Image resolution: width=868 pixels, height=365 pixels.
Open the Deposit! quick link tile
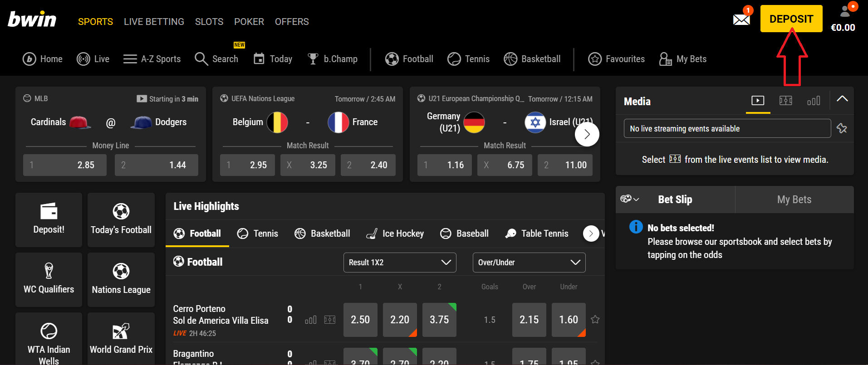tap(49, 220)
